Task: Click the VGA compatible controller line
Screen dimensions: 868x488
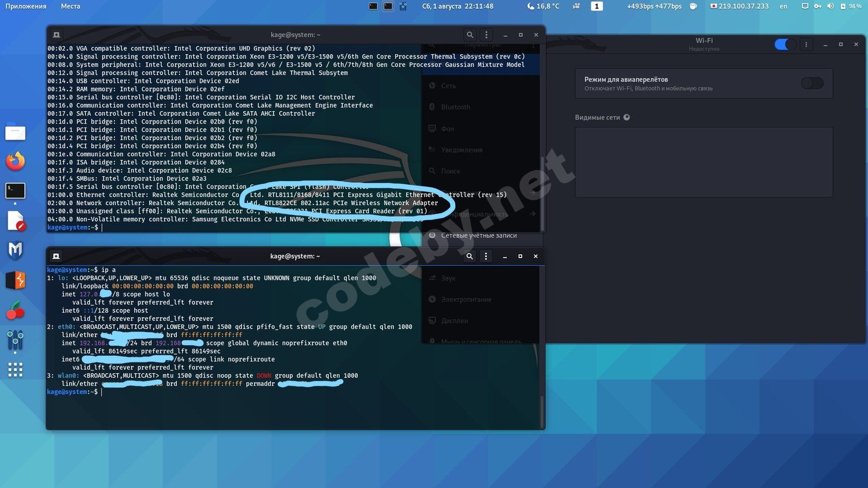Action: [x=181, y=48]
